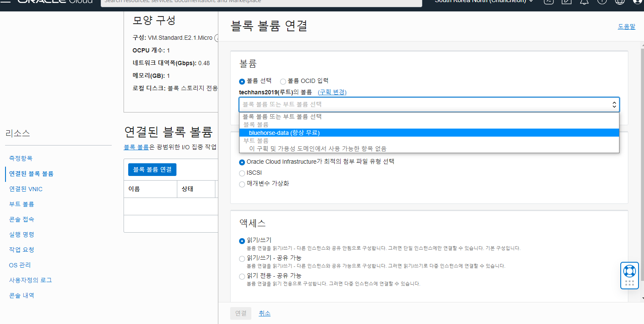Open 측정항목 in the resources menu
644x324 pixels.
pyautogui.click(x=21, y=158)
